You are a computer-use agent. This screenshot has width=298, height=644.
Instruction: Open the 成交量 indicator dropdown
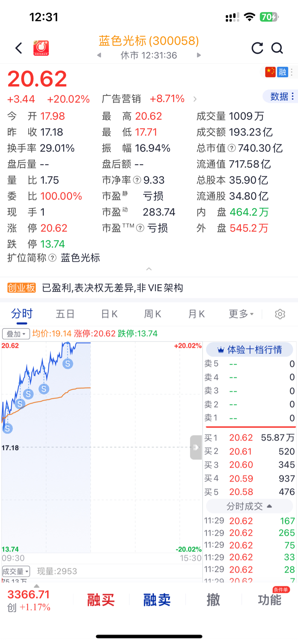[16, 571]
